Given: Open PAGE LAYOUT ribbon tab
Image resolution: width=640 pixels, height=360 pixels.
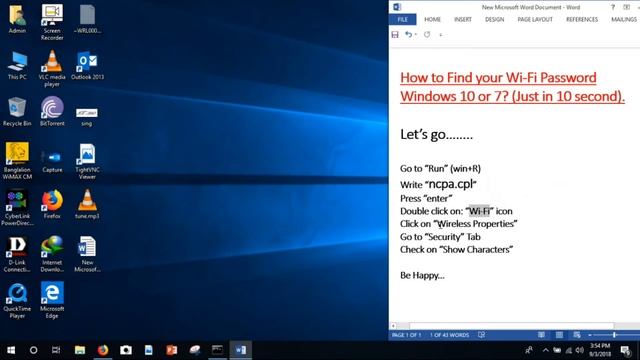Looking at the screenshot, I should [x=535, y=20].
